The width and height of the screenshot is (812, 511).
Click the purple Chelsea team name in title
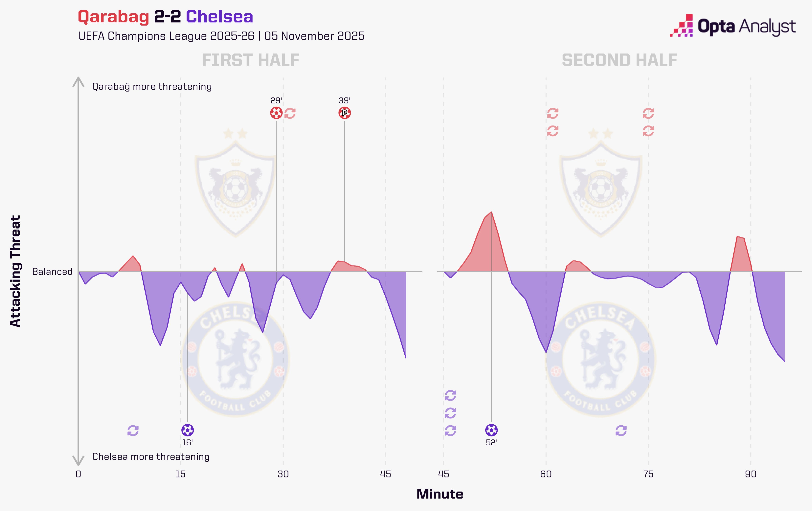coord(219,17)
